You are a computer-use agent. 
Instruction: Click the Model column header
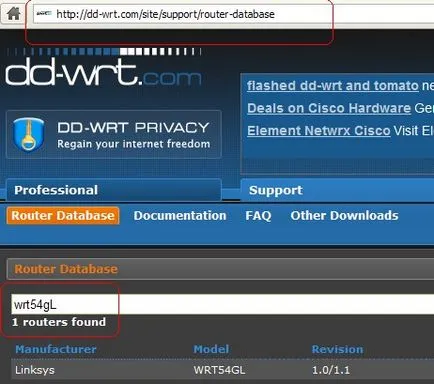point(211,349)
